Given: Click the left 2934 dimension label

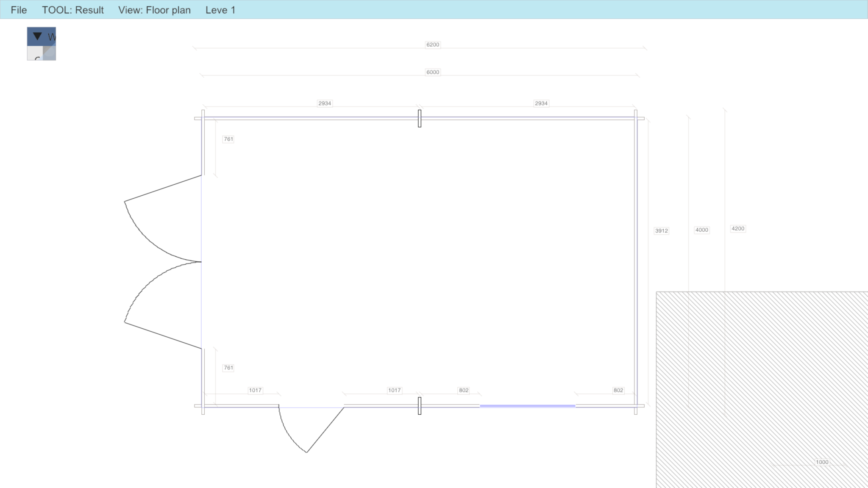Looking at the screenshot, I should (x=324, y=103).
